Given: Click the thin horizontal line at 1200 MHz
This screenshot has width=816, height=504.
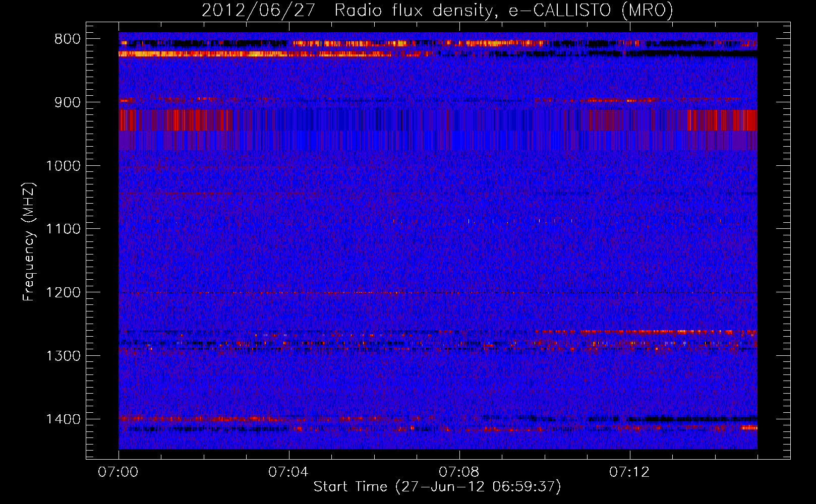Looking at the screenshot, I should pyautogui.click(x=438, y=292).
